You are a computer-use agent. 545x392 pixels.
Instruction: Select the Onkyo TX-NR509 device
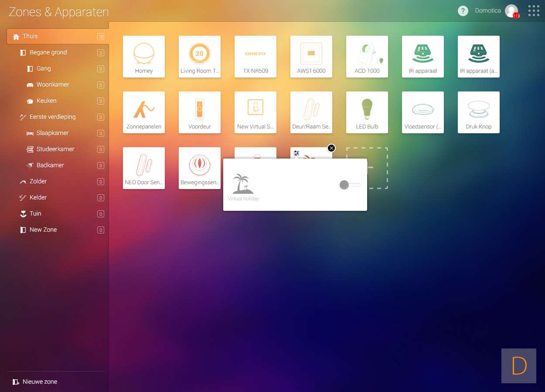pyautogui.click(x=255, y=57)
